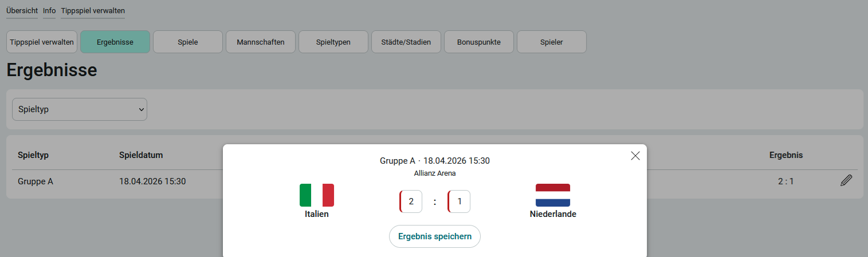
Task: Select the Niederlande score field showing 1
Action: tap(459, 201)
